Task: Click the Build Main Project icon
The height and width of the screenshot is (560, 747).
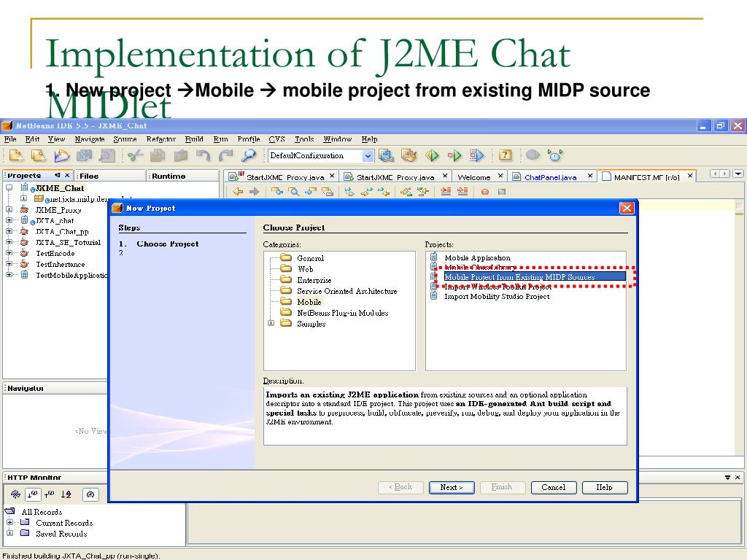Action: pos(387,155)
